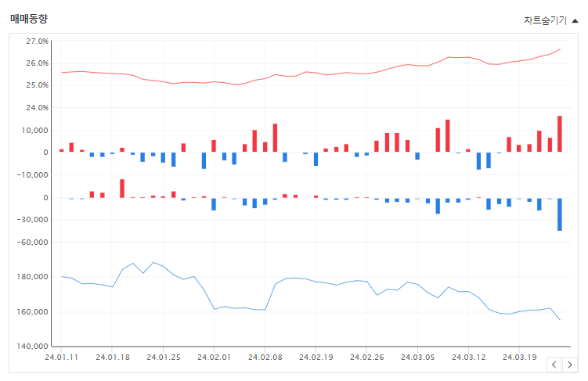Click the -60,000 y-axis label
This screenshot has width=588, height=381.
pos(32,243)
